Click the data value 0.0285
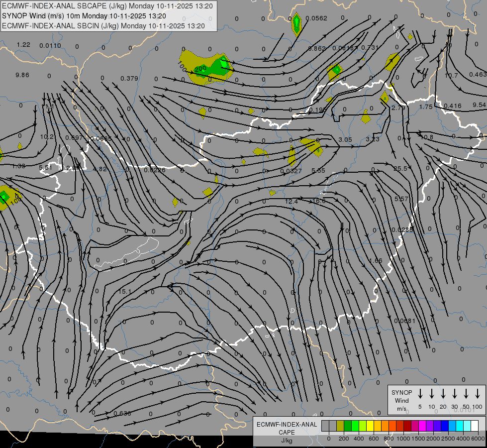Screen dimensions: 487x448 coord(402,230)
